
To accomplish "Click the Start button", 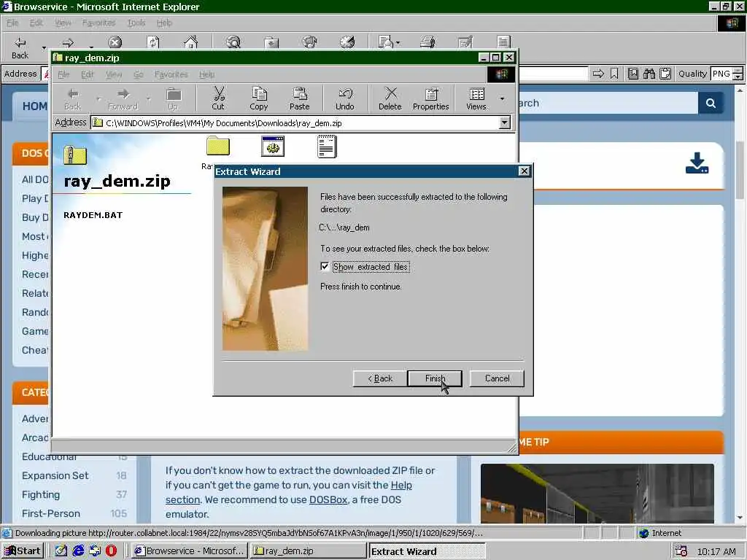I will pos(23,551).
